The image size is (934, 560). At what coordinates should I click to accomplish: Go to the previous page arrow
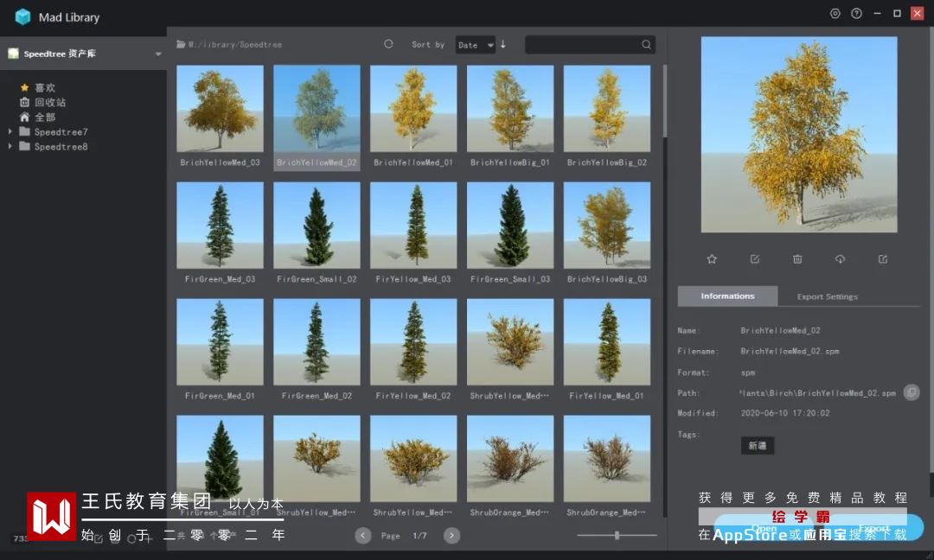point(362,536)
